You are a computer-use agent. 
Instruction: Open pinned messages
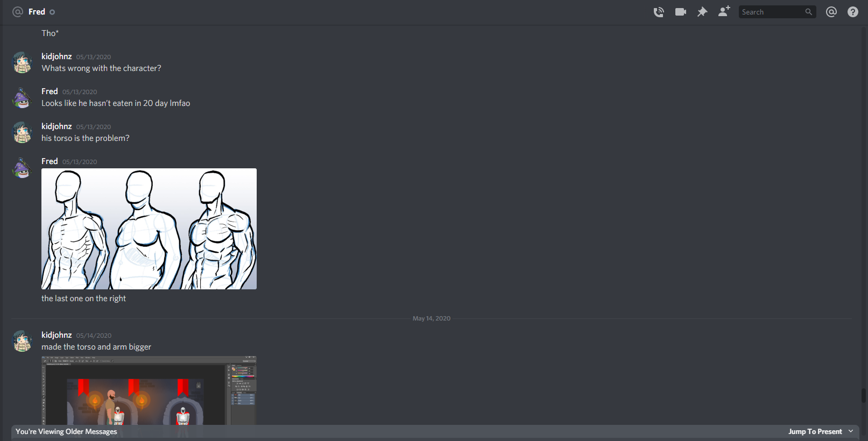tap(702, 12)
